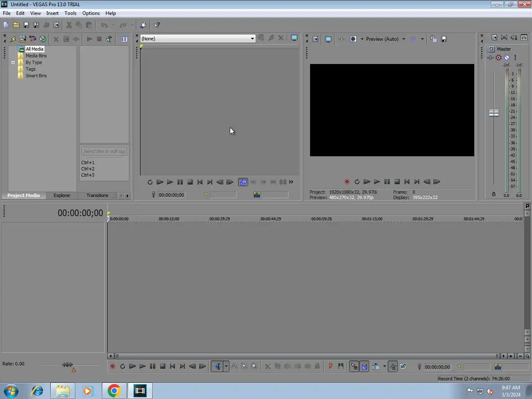Copy preview snapshot to clipboard
This screenshot has width=532, height=399.
point(433,39)
